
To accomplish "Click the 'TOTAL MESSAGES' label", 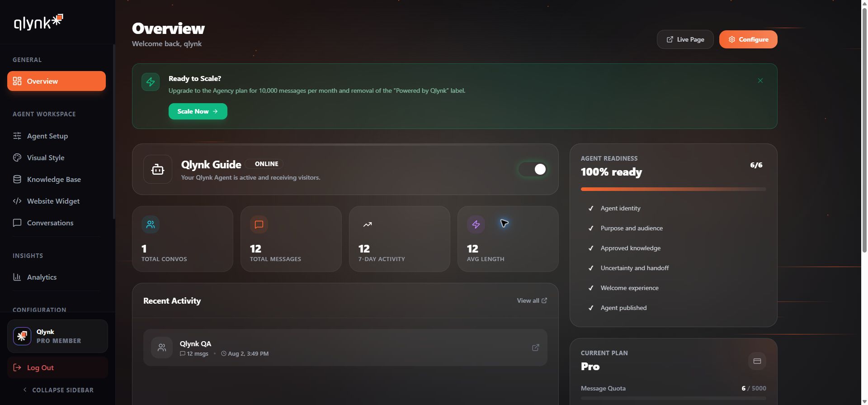I will pos(275,259).
